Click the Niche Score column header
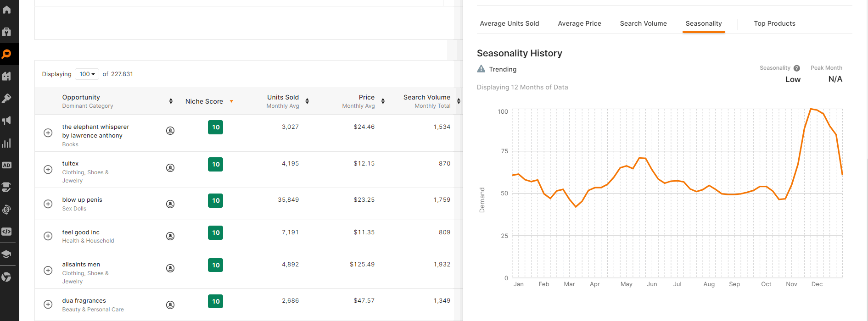The height and width of the screenshot is (321, 868). pos(204,101)
